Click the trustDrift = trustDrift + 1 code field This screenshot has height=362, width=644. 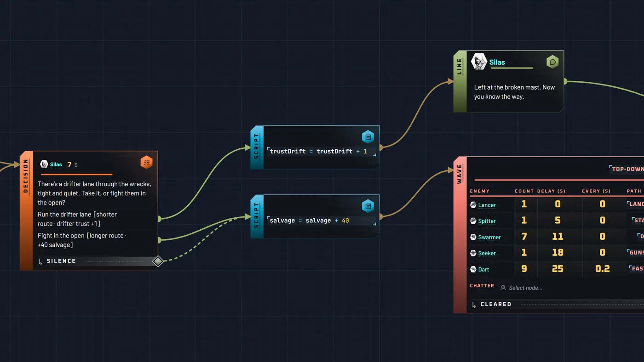322,151
